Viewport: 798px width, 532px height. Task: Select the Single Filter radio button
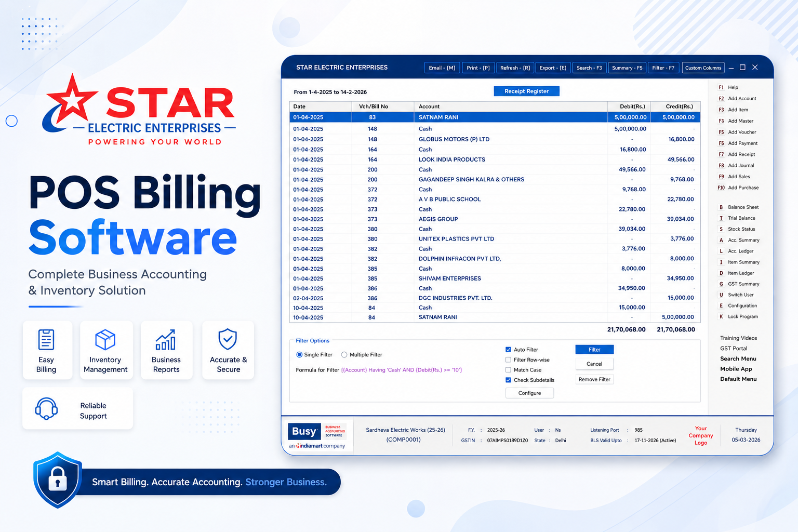299,355
